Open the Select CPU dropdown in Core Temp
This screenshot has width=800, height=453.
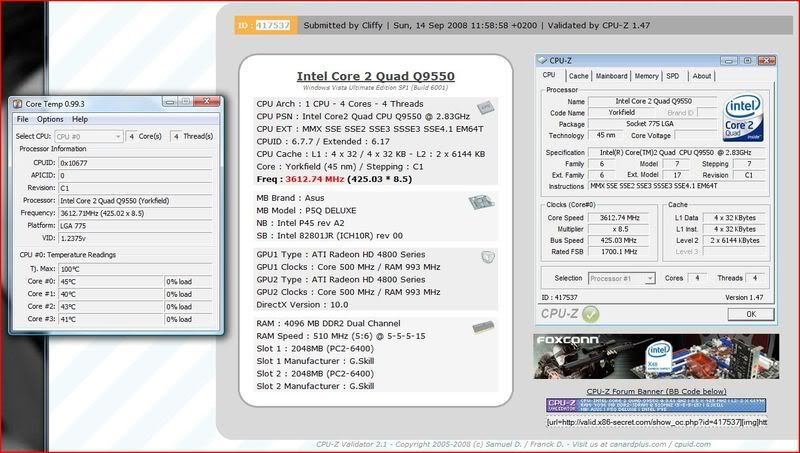[x=81, y=135]
